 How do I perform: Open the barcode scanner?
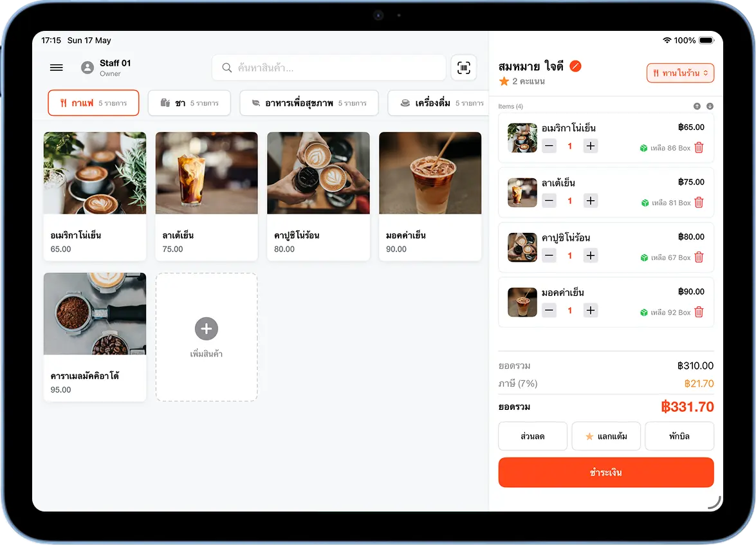click(x=463, y=68)
